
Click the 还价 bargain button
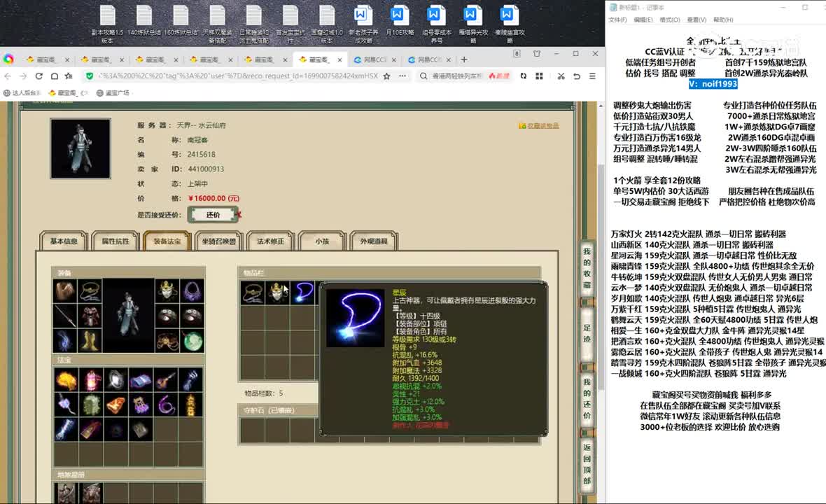[213, 215]
